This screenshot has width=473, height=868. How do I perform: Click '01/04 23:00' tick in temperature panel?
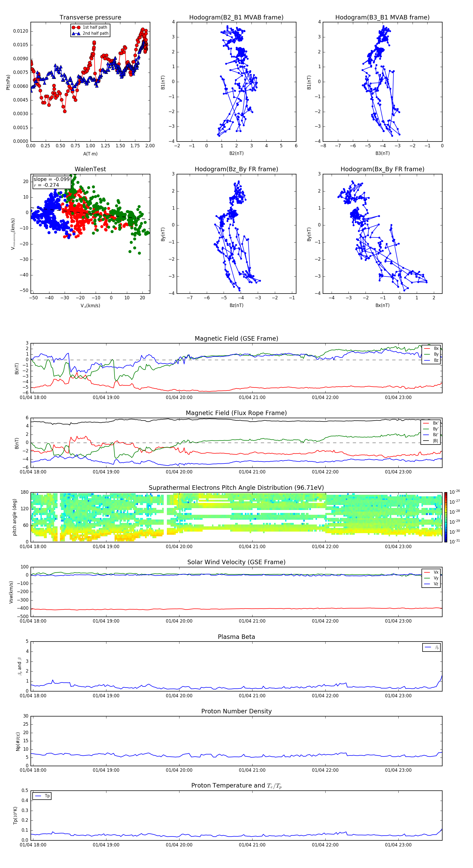(398, 845)
